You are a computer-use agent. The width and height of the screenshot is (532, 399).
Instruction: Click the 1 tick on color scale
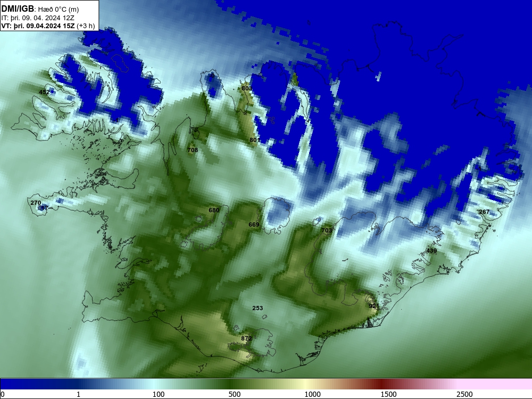[x=78, y=394]
